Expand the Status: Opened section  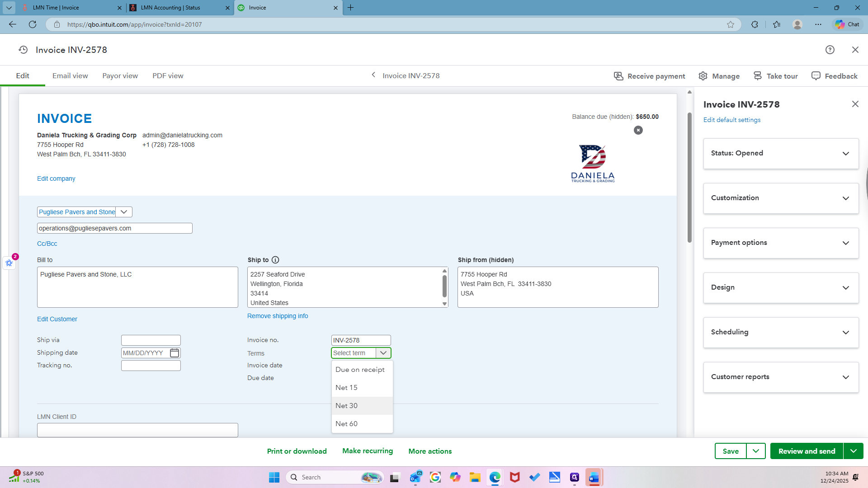pyautogui.click(x=781, y=154)
